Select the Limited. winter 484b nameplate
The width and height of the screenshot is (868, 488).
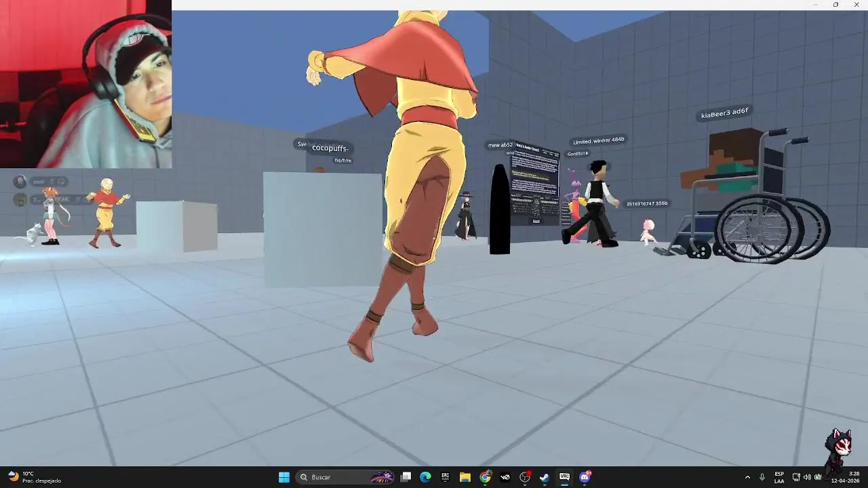pyautogui.click(x=598, y=141)
